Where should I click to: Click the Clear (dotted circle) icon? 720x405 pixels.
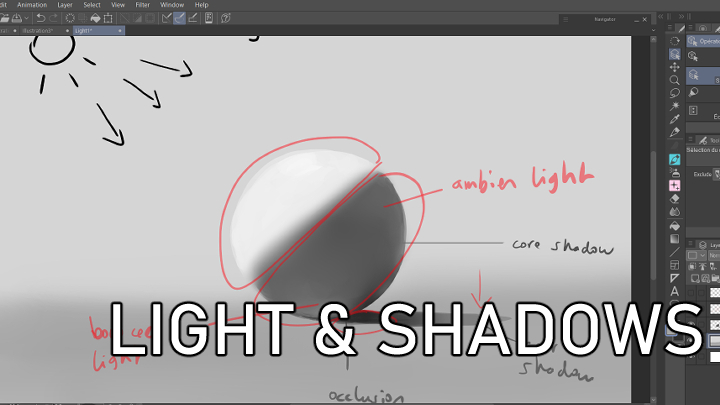(70, 18)
